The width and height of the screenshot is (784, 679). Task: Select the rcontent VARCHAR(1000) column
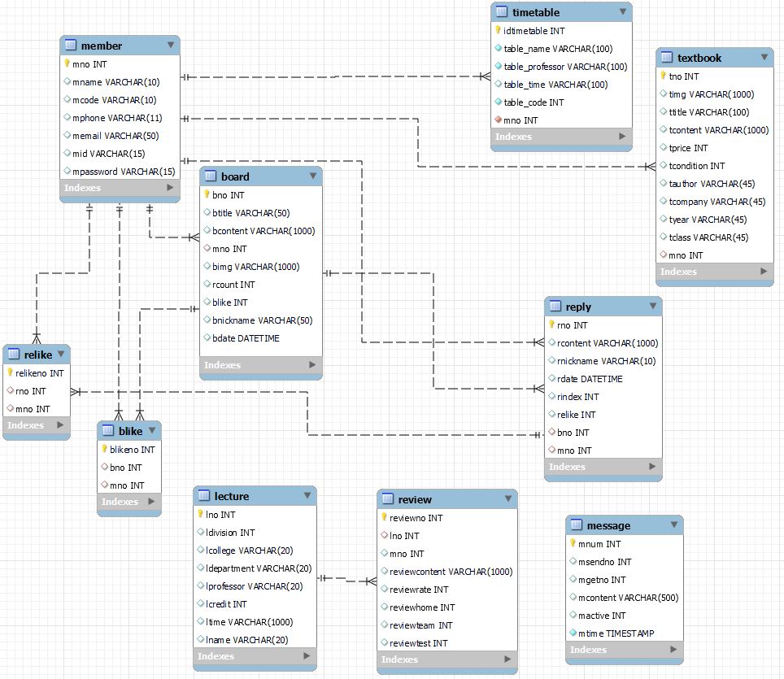coord(603,343)
